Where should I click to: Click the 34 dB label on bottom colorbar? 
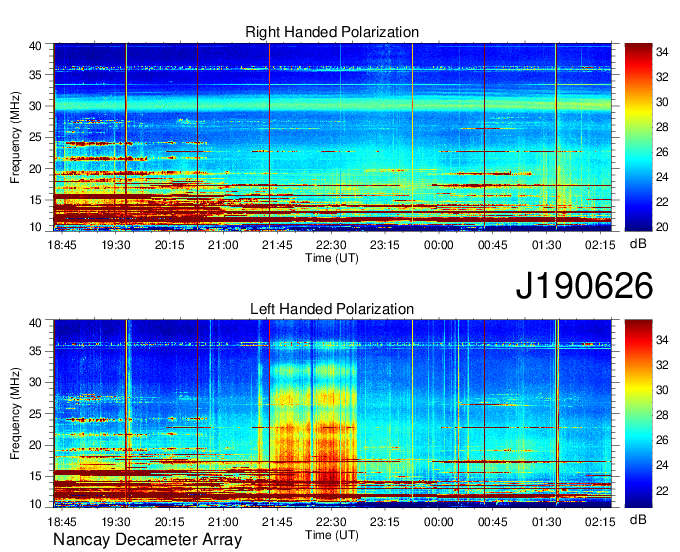[x=662, y=340]
